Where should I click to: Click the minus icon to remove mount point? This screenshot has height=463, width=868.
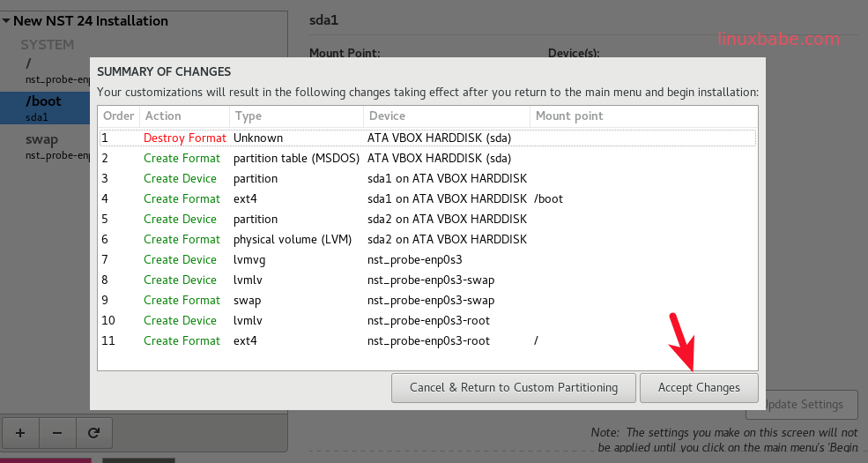pos(57,432)
